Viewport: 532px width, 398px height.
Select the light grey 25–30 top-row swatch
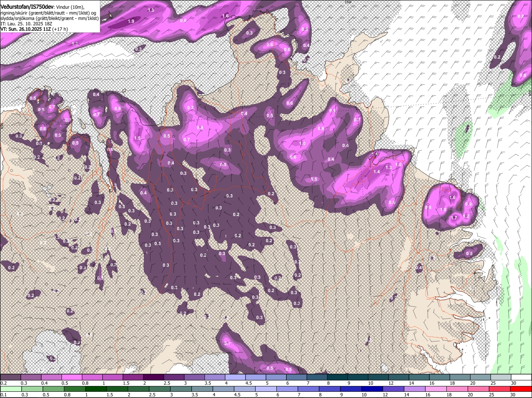click(x=501, y=377)
